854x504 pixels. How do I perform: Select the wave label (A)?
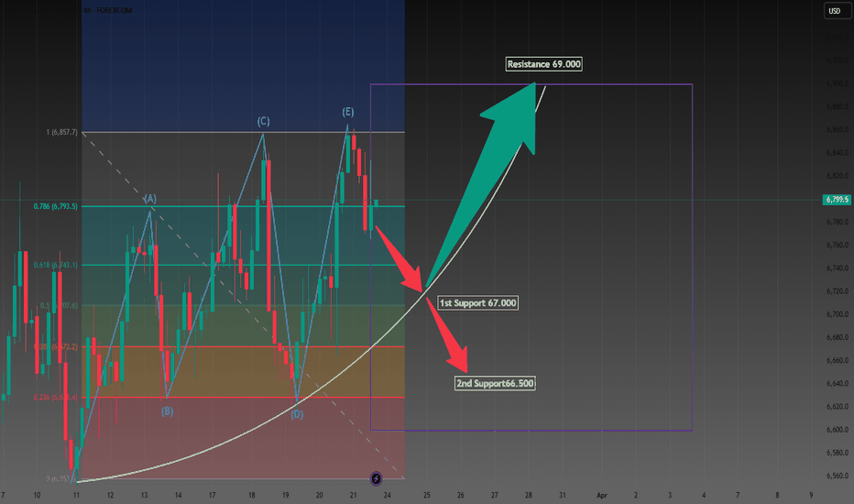click(x=149, y=198)
